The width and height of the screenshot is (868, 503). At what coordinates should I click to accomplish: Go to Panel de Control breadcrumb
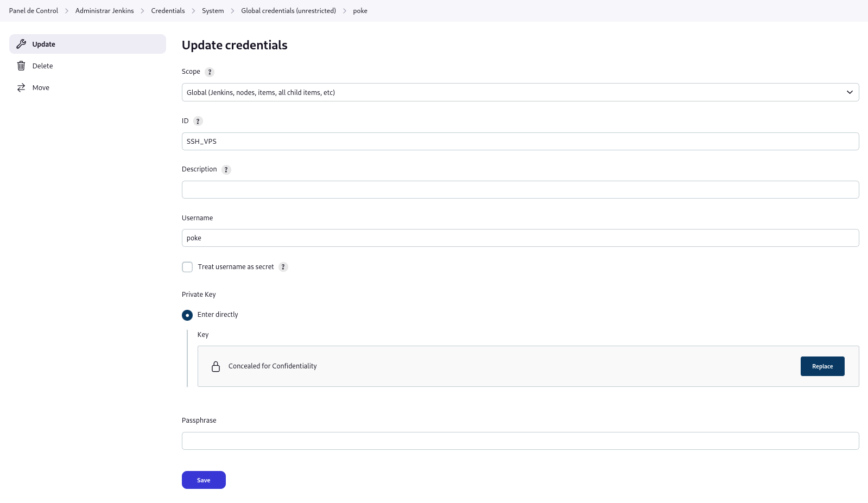pyautogui.click(x=34, y=11)
